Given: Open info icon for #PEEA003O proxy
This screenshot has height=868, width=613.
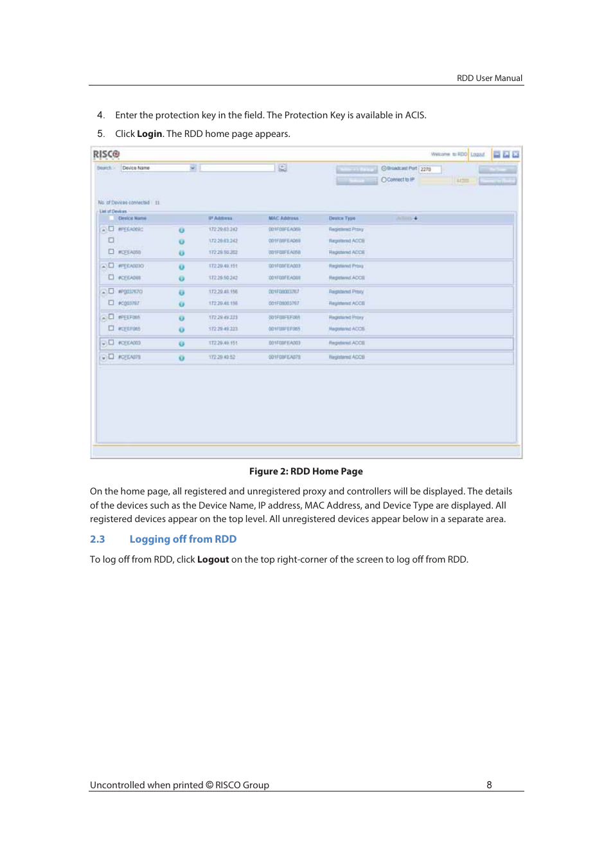Looking at the screenshot, I should click(x=182, y=267).
